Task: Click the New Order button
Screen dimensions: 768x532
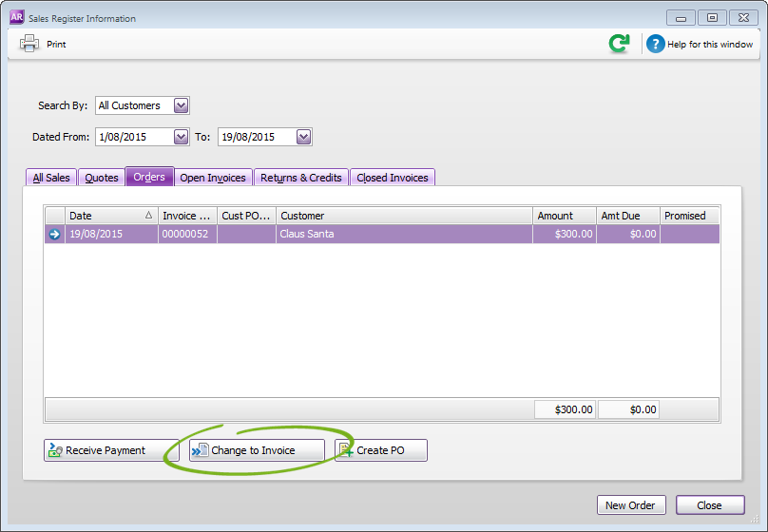Action: [630, 505]
